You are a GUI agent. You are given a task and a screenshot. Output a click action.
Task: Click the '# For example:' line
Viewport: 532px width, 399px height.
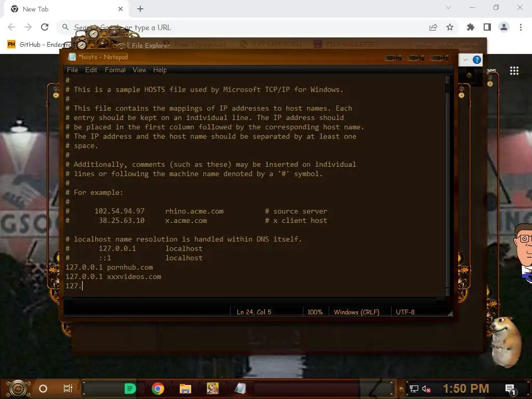(95, 192)
